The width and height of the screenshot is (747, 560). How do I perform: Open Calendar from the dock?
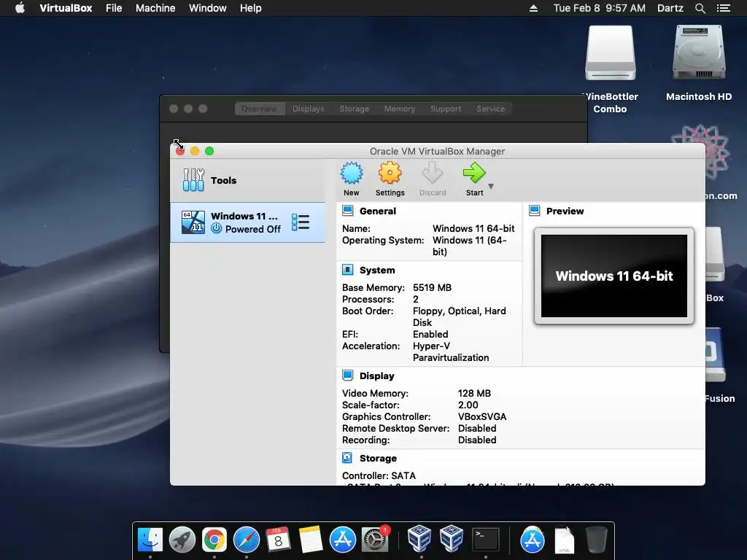278,540
